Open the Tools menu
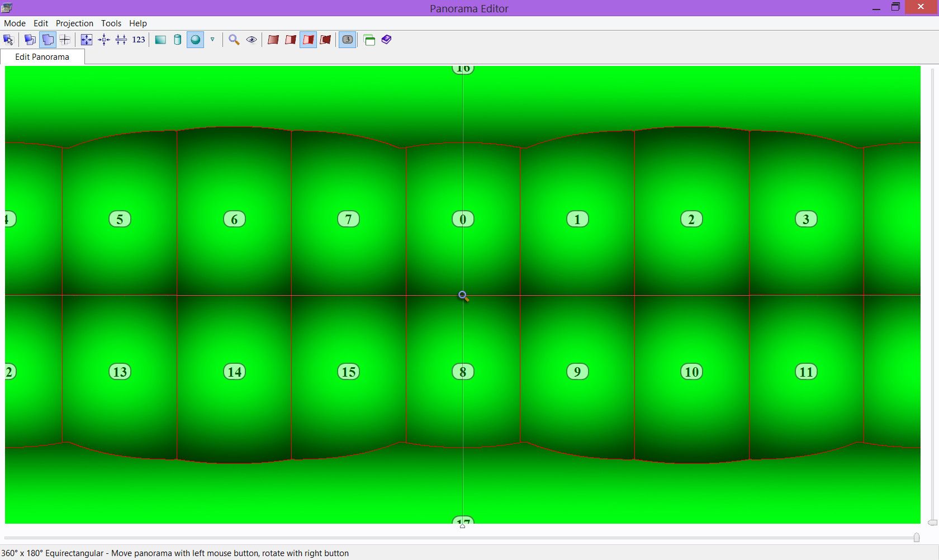 coord(111,23)
